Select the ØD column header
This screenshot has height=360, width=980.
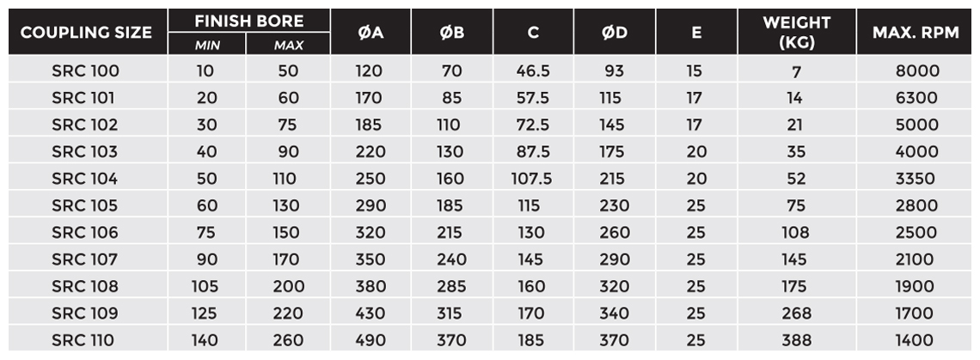[614, 33]
